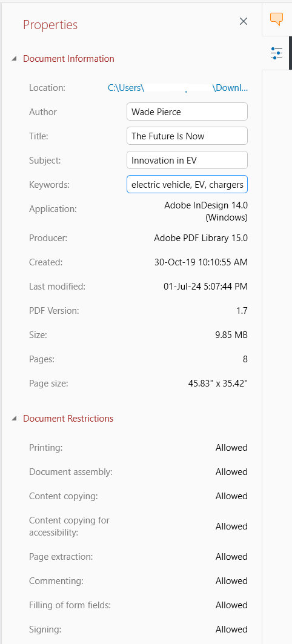
Task: Close the Properties panel
Action: coord(244,21)
